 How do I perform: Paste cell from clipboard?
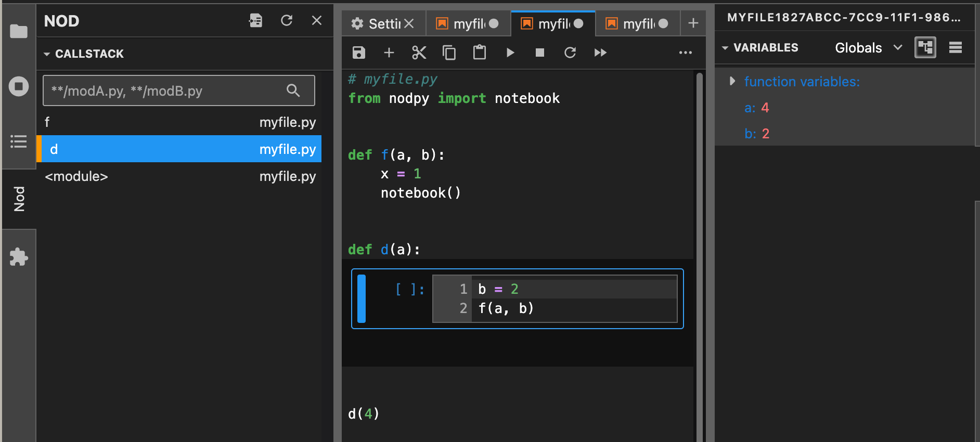tap(480, 53)
